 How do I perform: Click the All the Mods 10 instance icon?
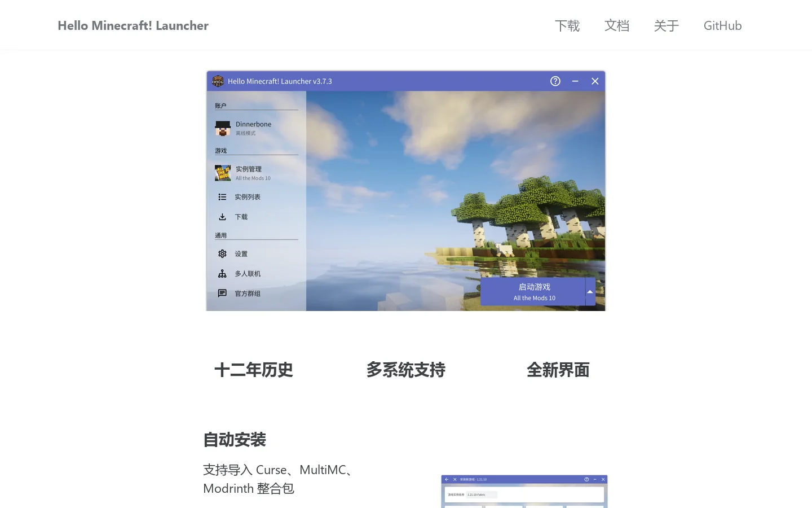point(223,173)
